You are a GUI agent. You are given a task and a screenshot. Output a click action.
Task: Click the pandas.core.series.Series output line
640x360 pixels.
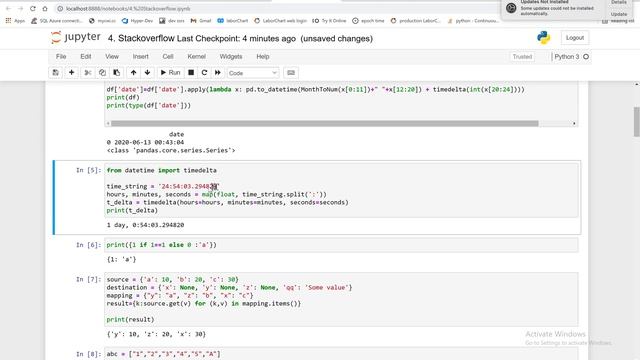(171, 150)
